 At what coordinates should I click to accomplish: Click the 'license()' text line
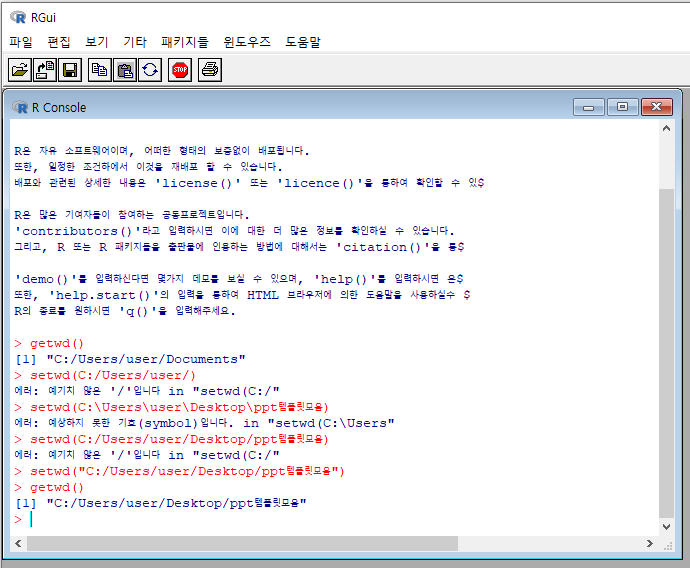249,183
